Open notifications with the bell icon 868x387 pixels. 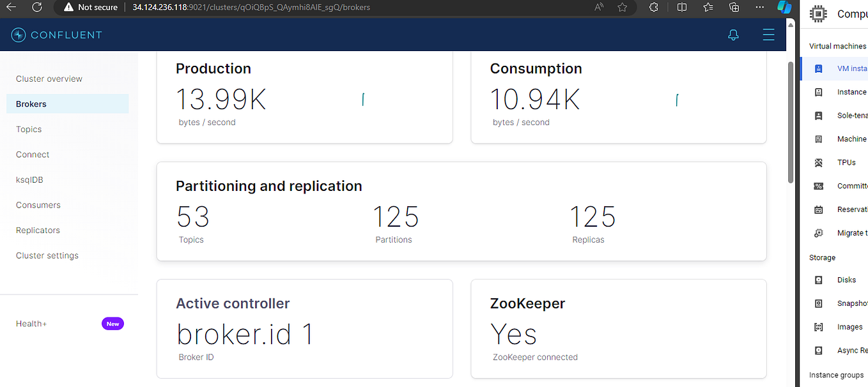pyautogui.click(x=733, y=34)
